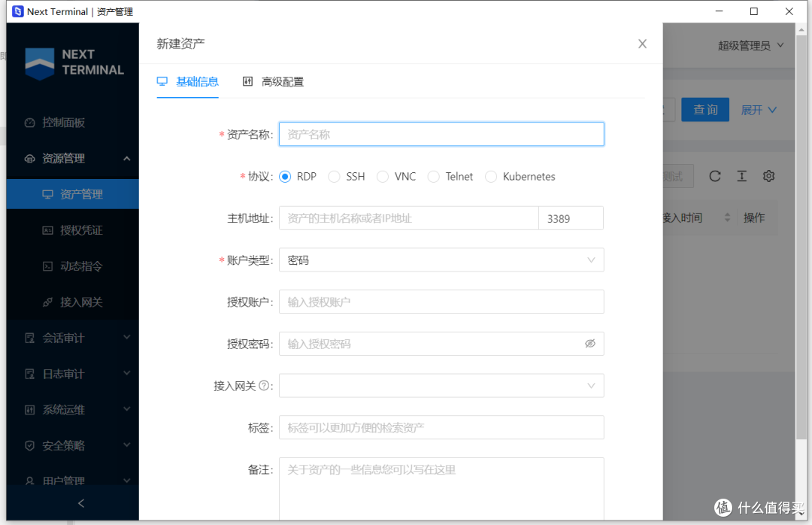The height and width of the screenshot is (525, 812).
Task: Click the 授权账户 input field
Action: coord(441,302)
